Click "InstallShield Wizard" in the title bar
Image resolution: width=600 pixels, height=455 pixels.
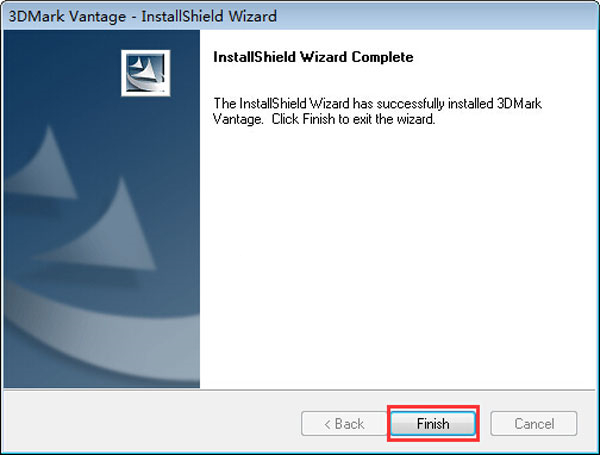[x=217, y=16]
